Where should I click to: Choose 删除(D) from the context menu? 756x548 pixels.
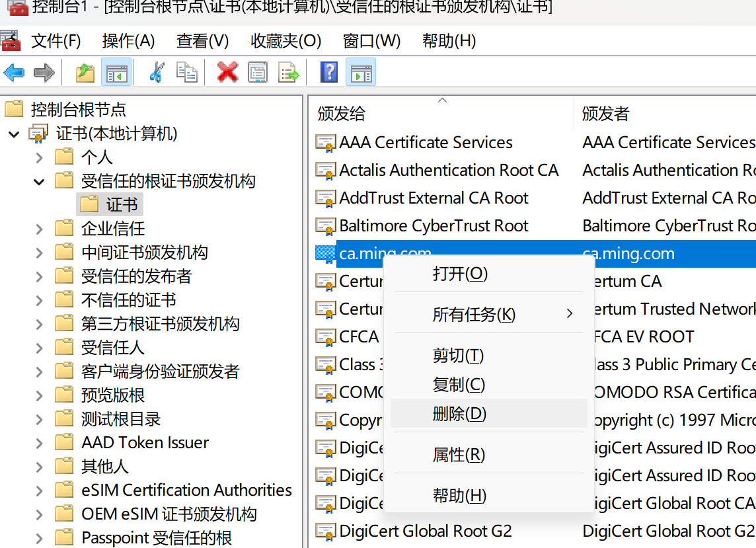pyautogui.click(x=459, y=414)
